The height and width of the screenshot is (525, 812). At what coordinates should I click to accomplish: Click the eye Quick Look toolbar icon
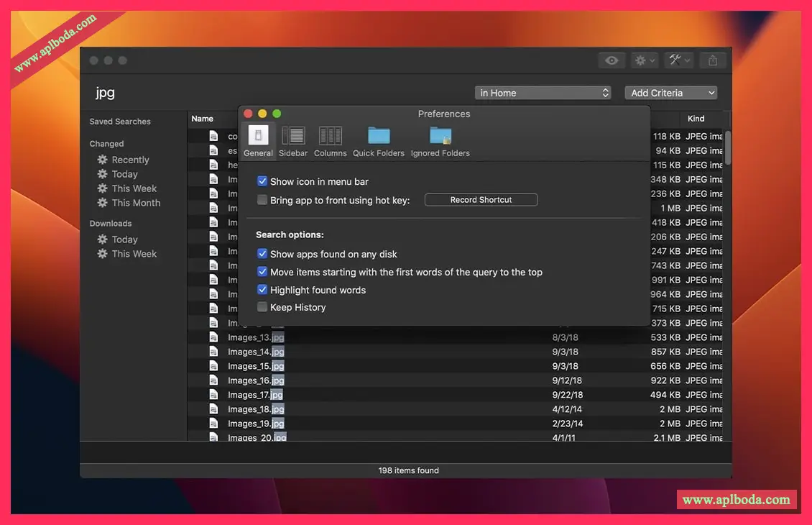[x=612, y=61]
